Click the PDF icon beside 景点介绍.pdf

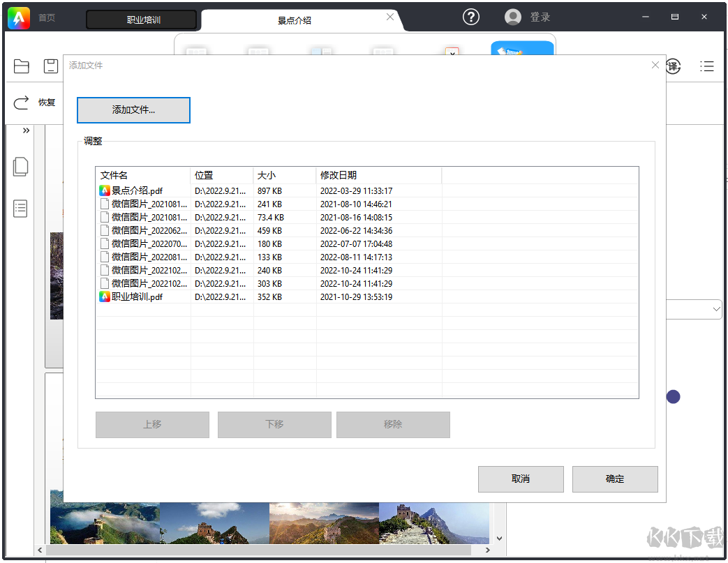(103, 190)
